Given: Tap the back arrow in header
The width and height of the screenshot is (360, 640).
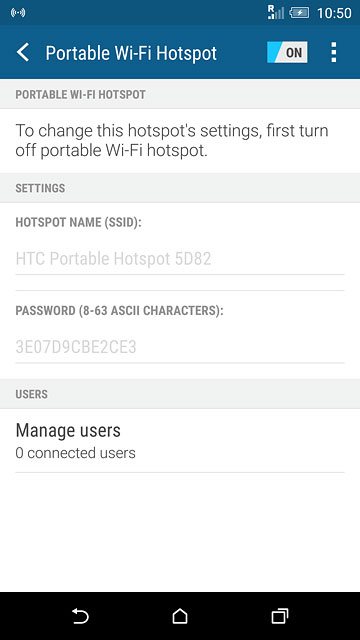Looking at the screenshot, I should tap(23, 53).
